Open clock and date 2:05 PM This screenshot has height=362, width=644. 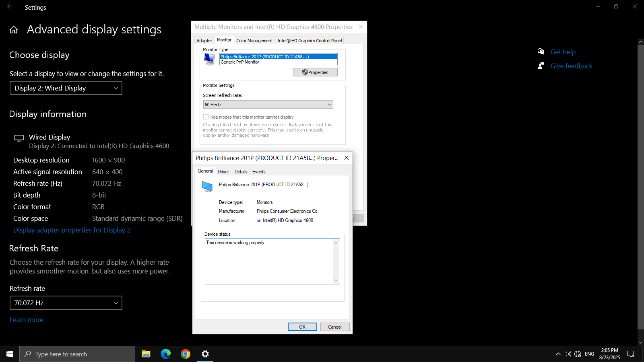point(609,354)
